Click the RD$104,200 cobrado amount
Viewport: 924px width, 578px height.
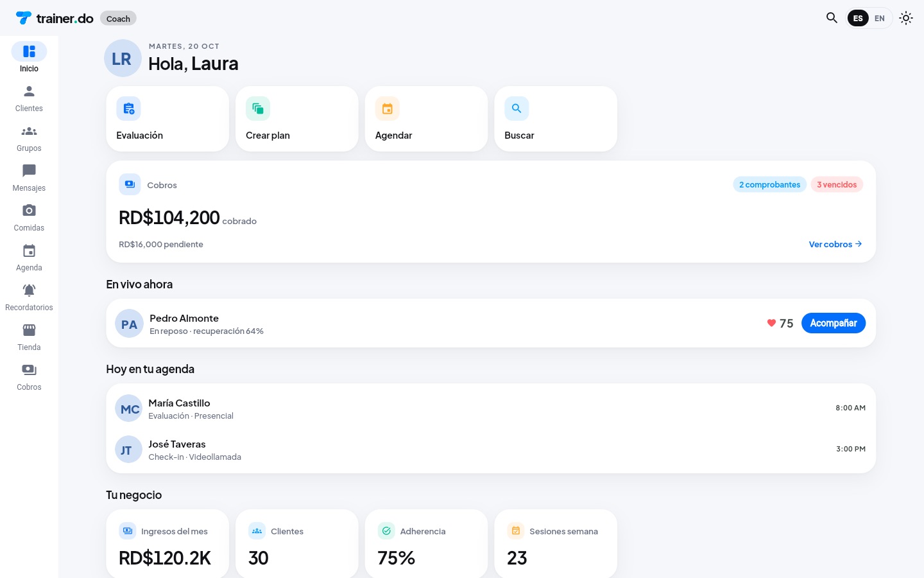pyautogui.click(x=187, y=218)
